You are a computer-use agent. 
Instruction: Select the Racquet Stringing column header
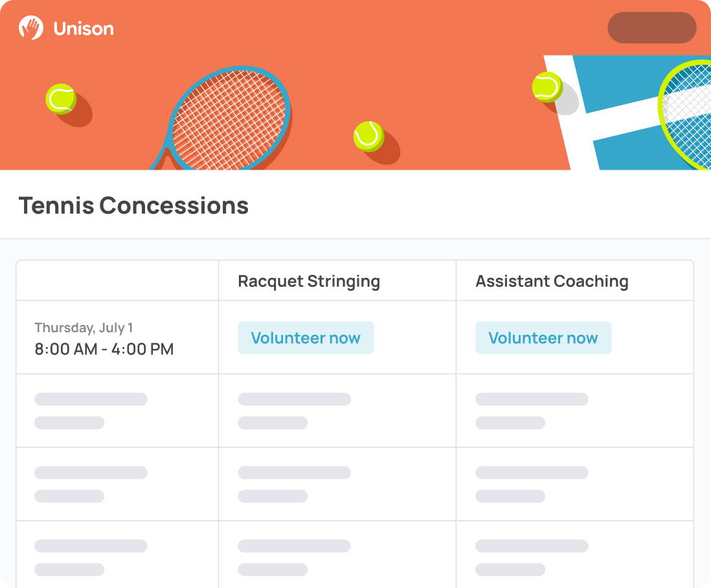(x=309, y=281)
